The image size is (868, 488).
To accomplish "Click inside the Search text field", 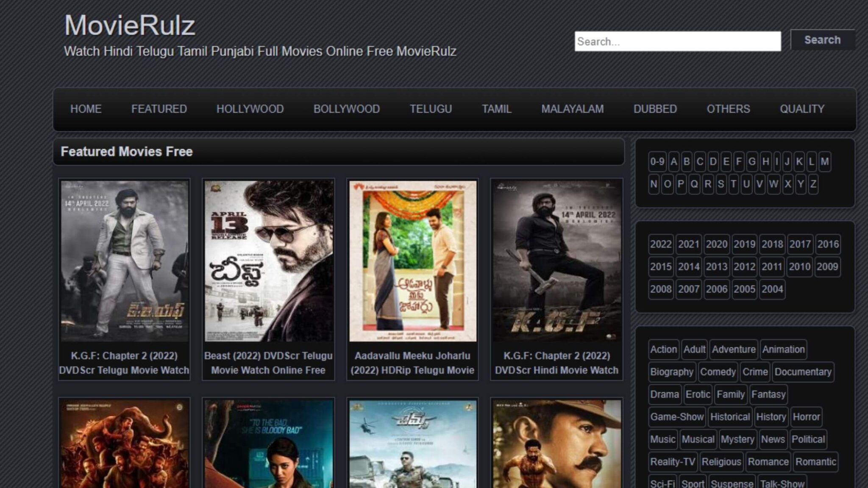I will [x=678, y=42].
